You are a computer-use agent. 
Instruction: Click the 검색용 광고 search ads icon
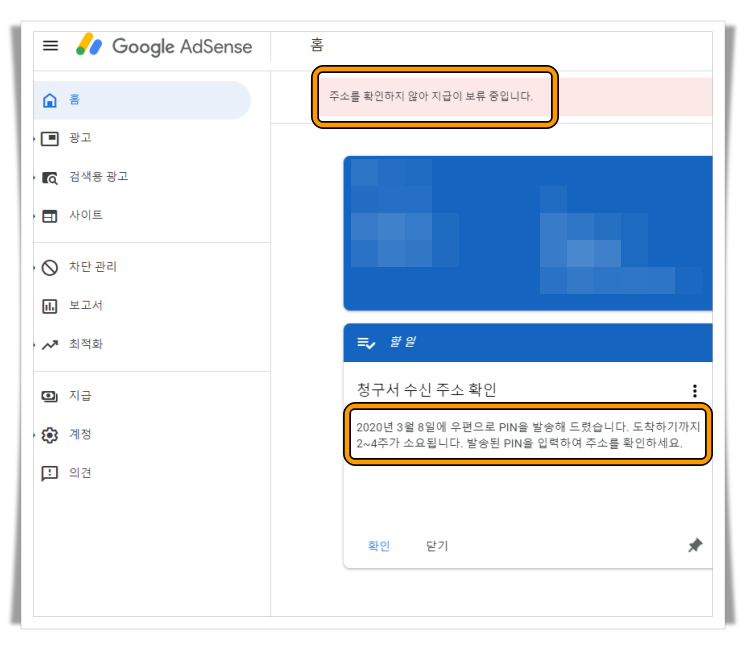point(49,177)
